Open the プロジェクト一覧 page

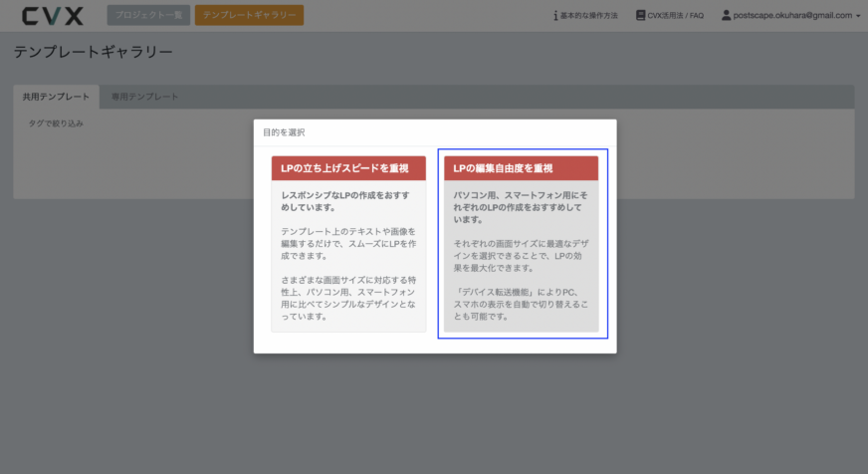coord(147,16)
